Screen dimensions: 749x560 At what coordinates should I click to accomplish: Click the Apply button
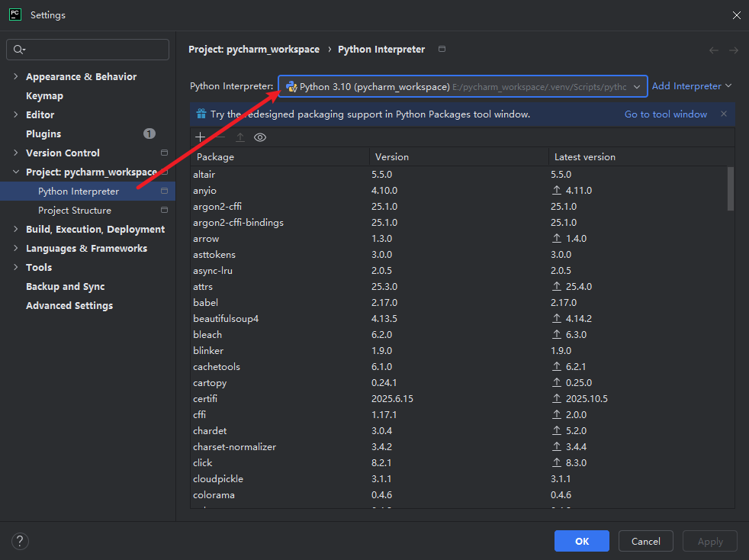click(710, 542)
